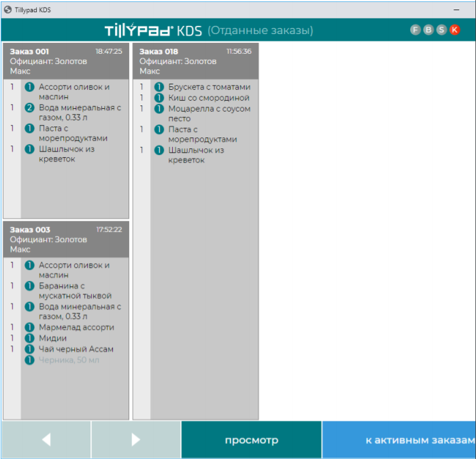Click course badge for Баранина с мускатной тыквой
Screen dimensions: 476x459
pyautogui.click(x=29, y=286)
